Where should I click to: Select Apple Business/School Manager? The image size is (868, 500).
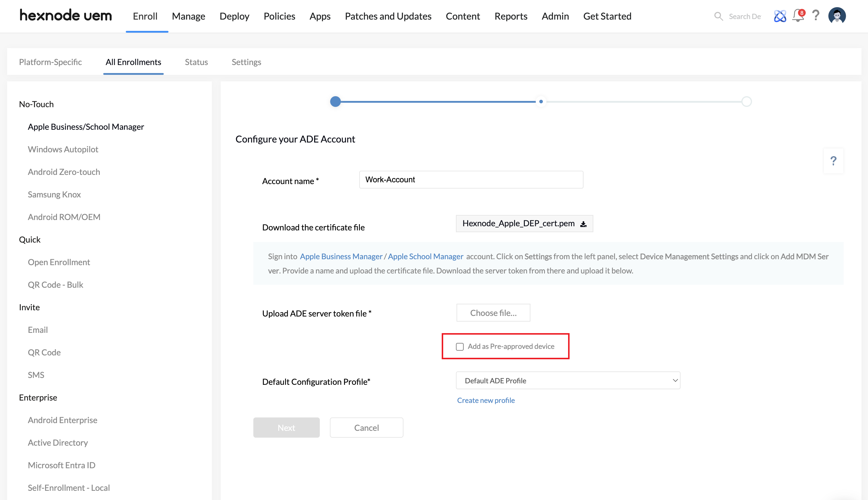point(86,127)
